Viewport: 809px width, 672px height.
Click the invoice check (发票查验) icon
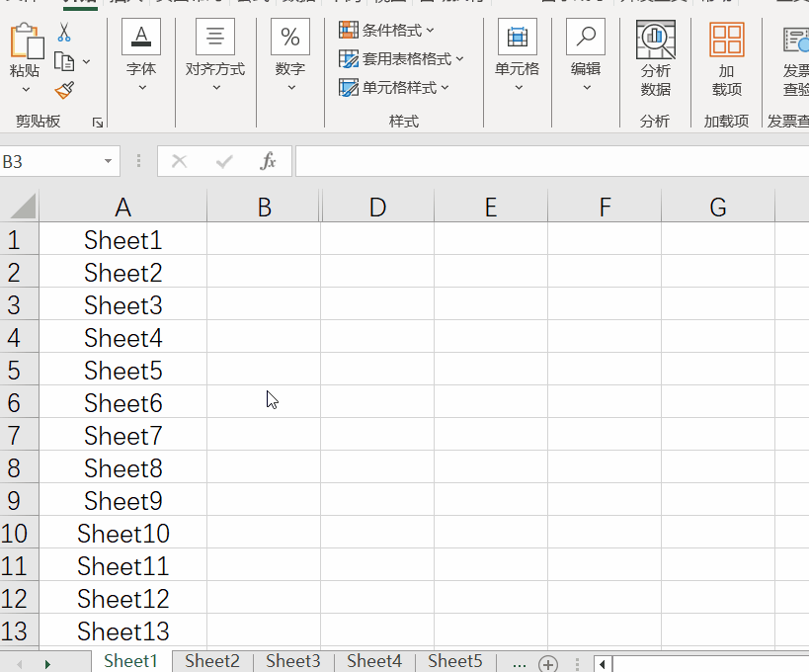point(795,40)
